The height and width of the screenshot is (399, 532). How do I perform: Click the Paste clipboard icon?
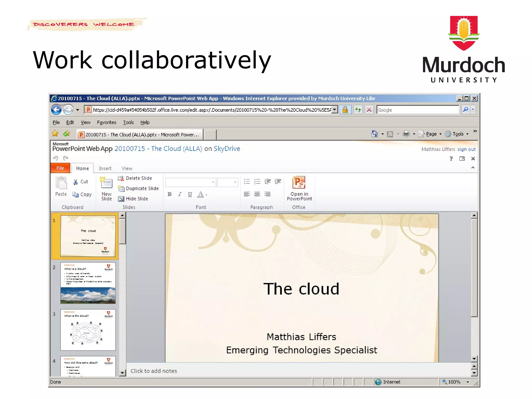click(61, 183)
